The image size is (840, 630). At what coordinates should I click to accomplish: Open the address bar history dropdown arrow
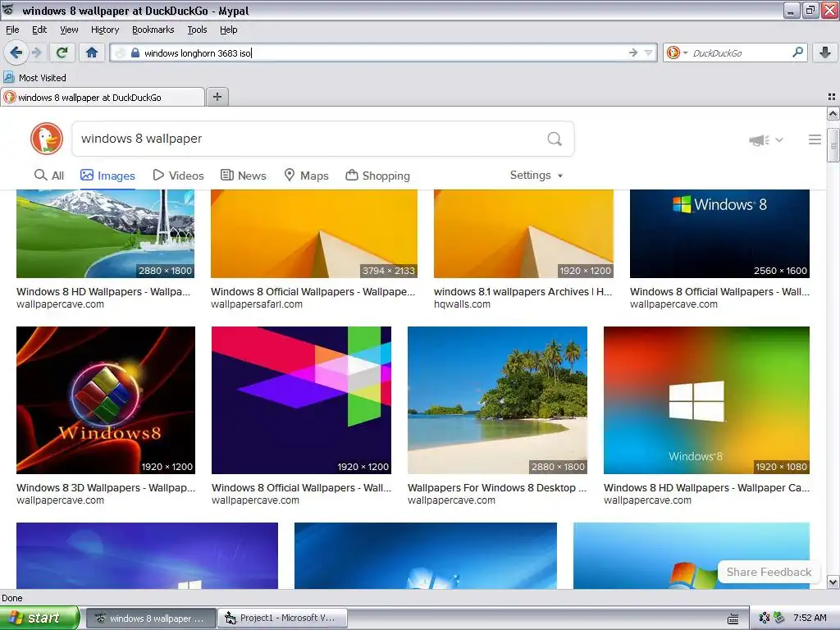pos(648,52)
